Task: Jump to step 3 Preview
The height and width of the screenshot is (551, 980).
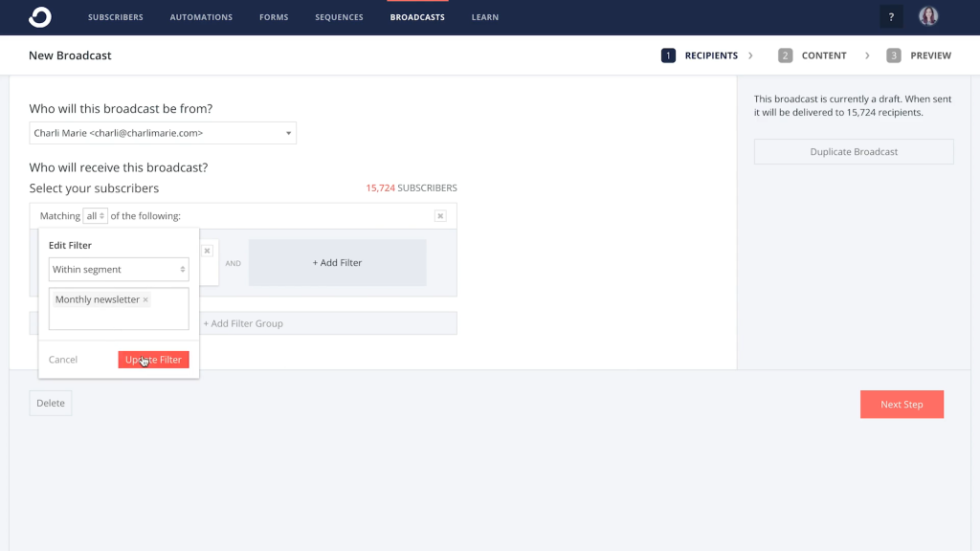Action: click(x=919, y=55)
